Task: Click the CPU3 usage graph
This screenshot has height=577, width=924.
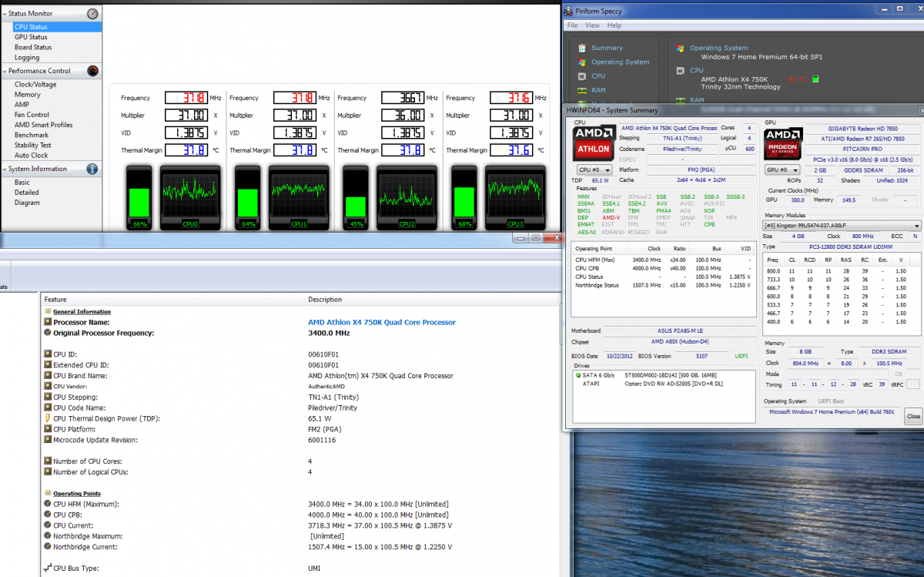Action: [514, 197]
